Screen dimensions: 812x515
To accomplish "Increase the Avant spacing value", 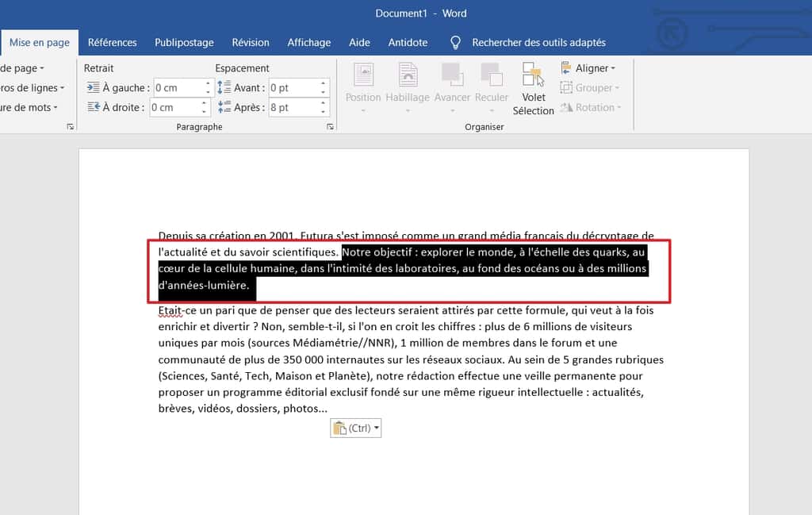I will click(324, 83).
